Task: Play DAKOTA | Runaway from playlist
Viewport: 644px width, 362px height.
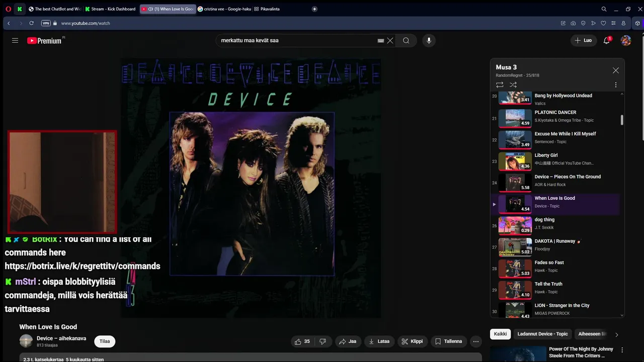Action: pyautogui.click(x=555, y=247)
